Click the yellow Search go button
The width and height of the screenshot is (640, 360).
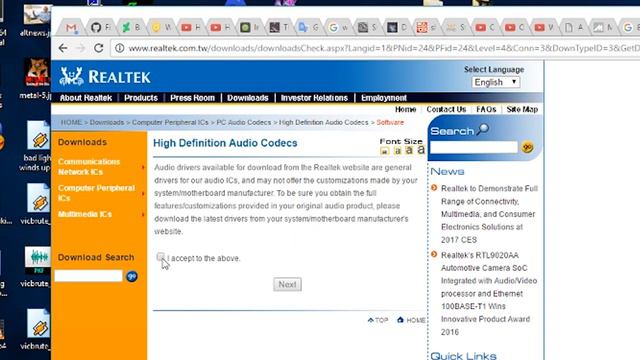(x=527, y=147)
